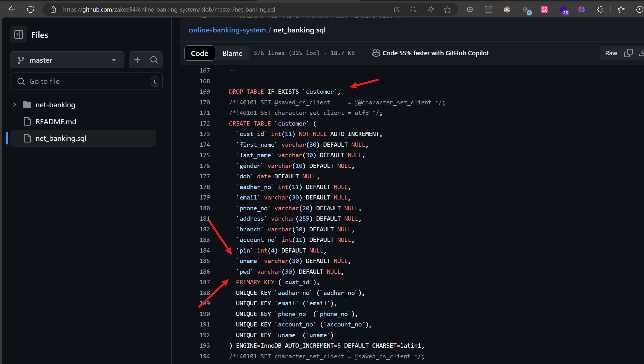The image size is (644, 364).
Task: Click the PRIMARY KEY (cust_id) line
Action: (278, 282)
